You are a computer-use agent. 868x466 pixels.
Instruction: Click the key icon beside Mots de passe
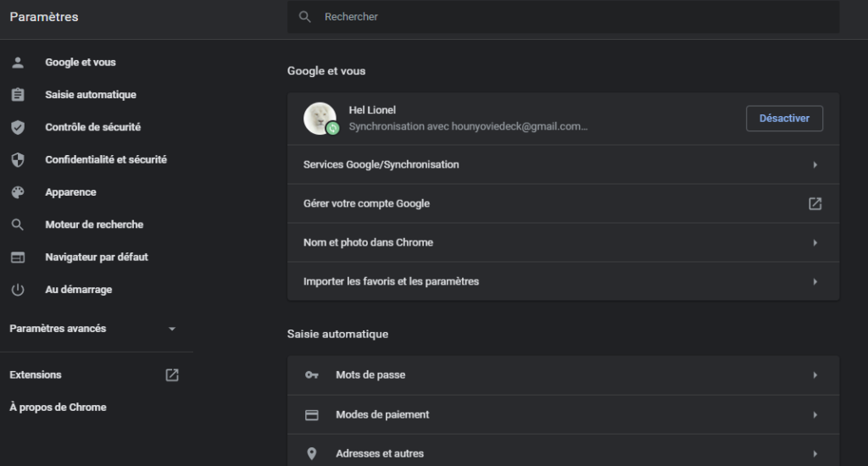312,375
